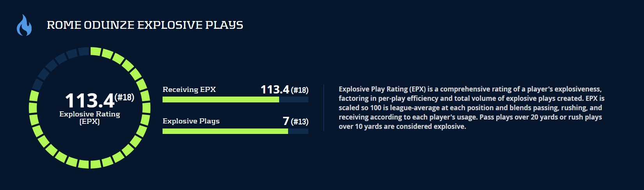Click the dark unfilled end of the Receiving EPX bar
The width and height of the screenshot is (644, 190).
click(x=294, y=100)
